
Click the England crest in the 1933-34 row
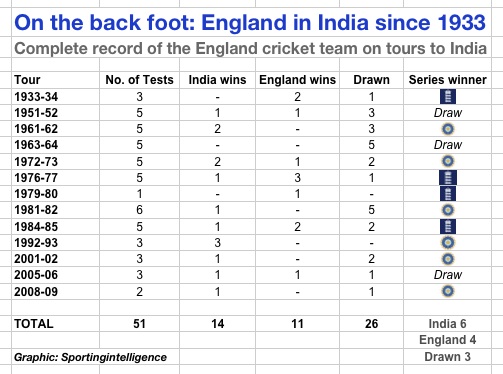[x=448, y=97]
